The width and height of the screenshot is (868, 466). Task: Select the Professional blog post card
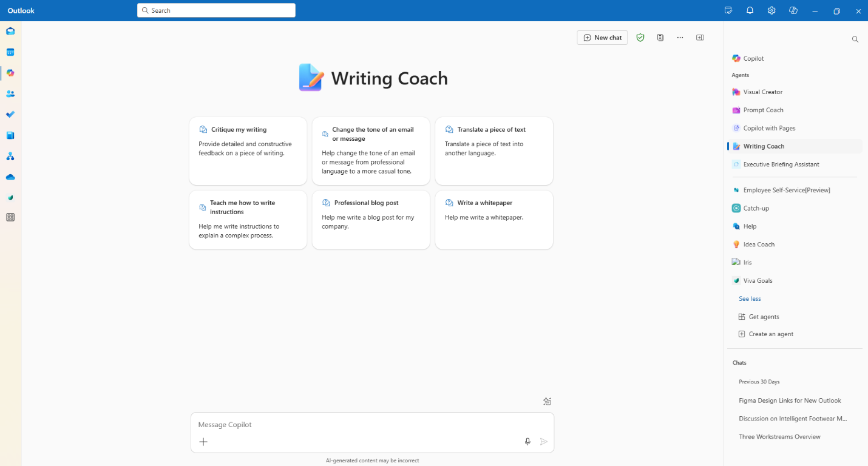point(371,220)
